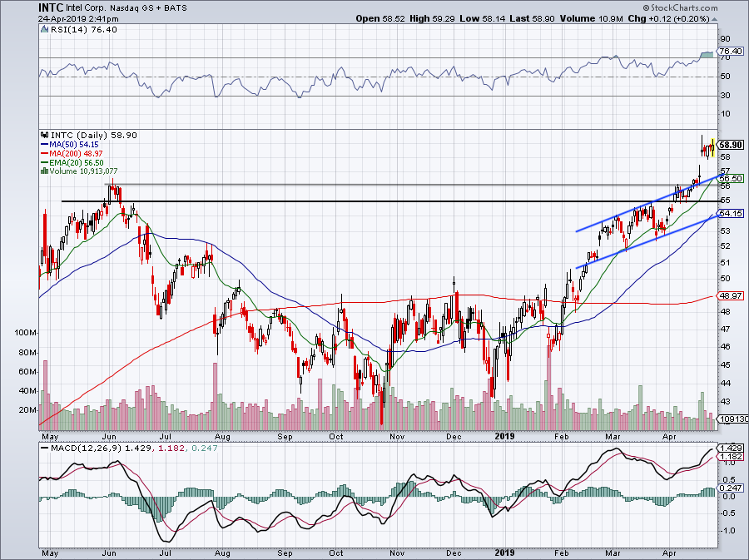The width and height of the screenshot is (749, 560).
Task: Click the volume bars icon in the legend
Action: pos(44,171)
